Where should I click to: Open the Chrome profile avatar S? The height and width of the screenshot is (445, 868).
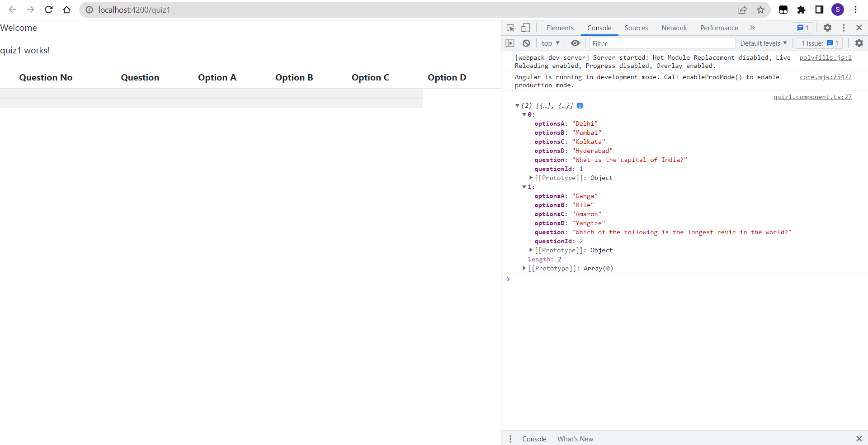tap(838, 9)
